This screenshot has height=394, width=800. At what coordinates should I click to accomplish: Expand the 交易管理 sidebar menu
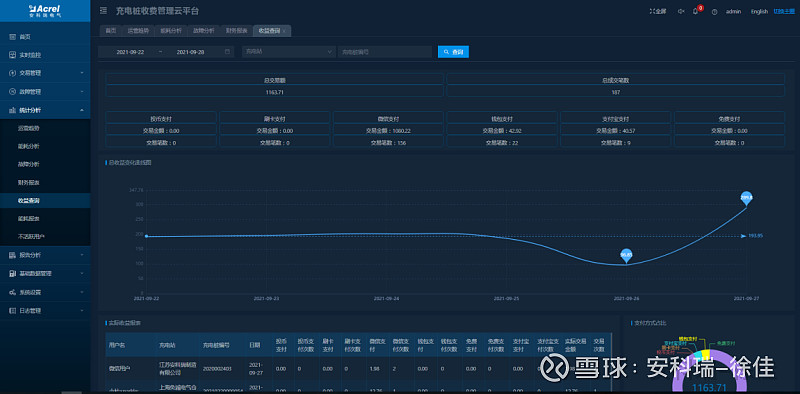[45, 73]
